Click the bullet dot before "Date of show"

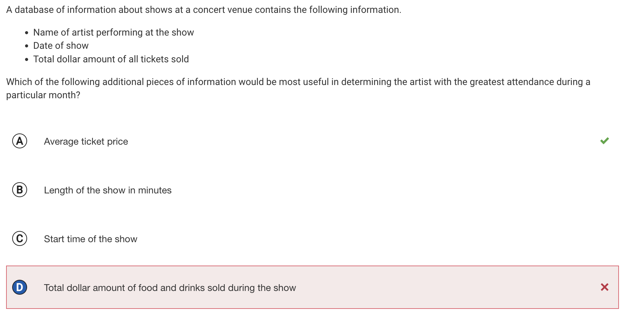[27, 46]
